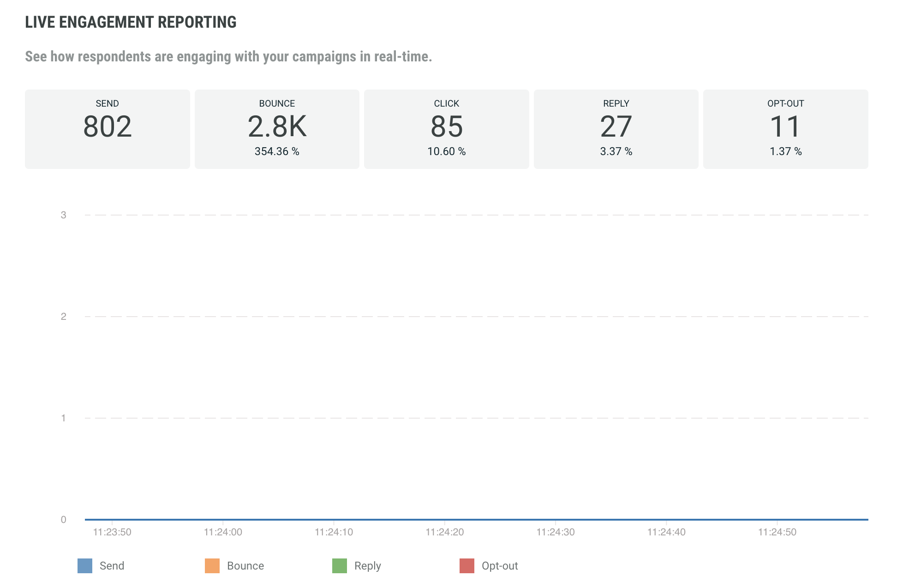Toggle the Bounce series legend label
Screen dimensions: 897x588
click(245, 566)
